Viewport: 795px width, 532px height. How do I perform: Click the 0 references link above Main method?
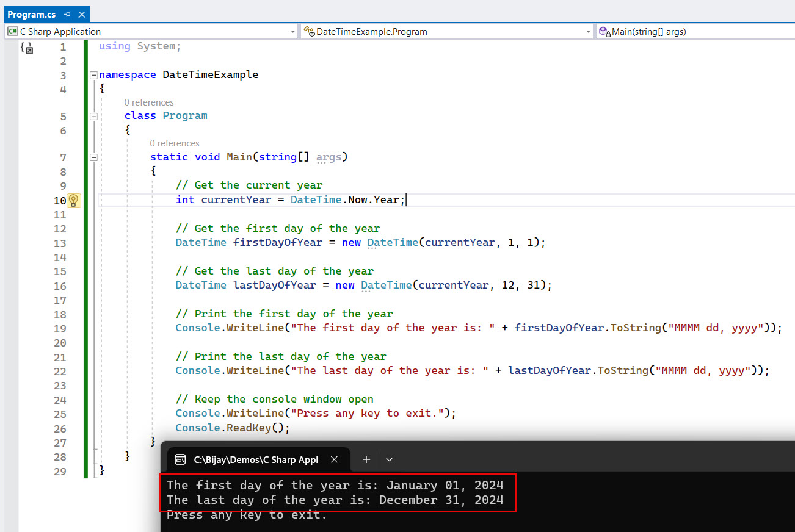(175, 143)
